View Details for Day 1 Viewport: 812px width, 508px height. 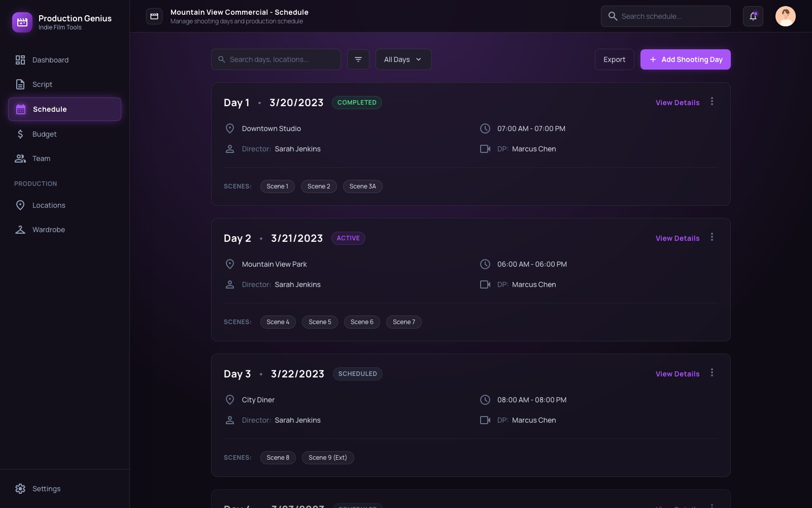coord(678,103)
